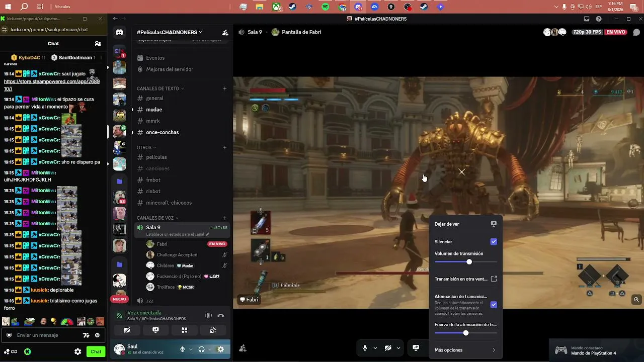
Task: Open emoji picker in Kick chat
Action: click(97, 335)
